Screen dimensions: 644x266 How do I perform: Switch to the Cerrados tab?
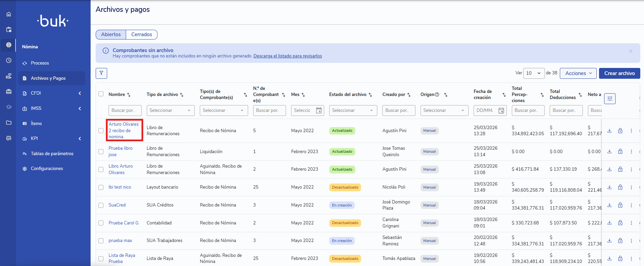click(x=141, y=34)
